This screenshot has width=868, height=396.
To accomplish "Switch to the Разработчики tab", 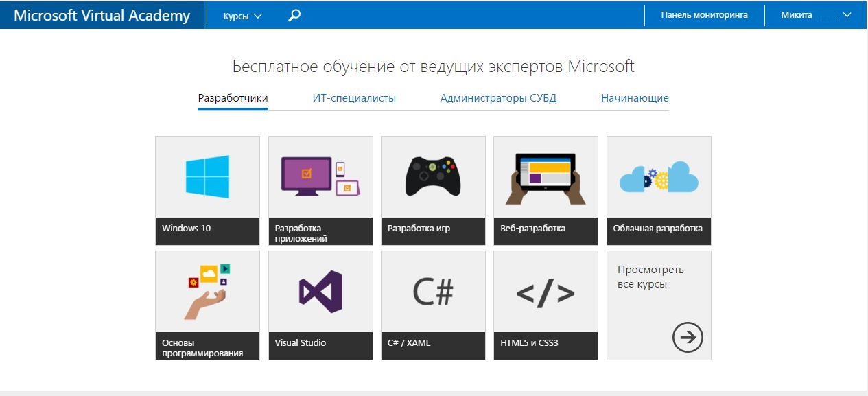I will pos(233,98).
